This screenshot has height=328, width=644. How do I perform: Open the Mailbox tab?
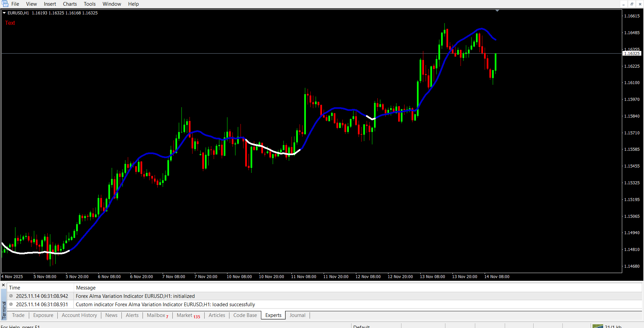(x=157, y=315)
